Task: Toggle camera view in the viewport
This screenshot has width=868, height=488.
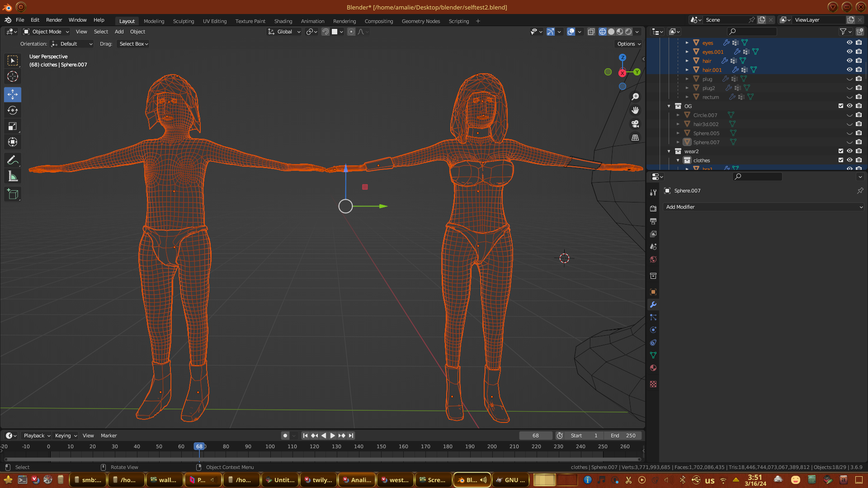Action: point(635,124)
